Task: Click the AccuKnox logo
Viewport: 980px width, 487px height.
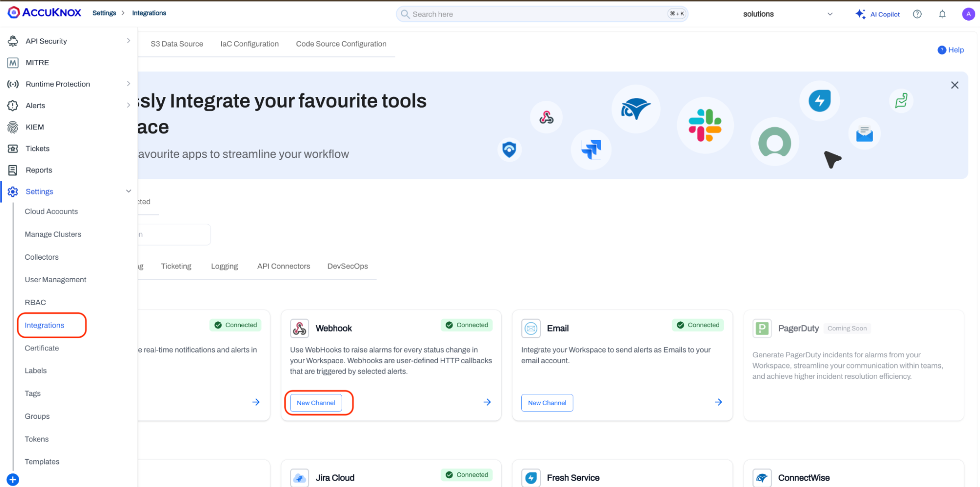Action: [45, 13]
